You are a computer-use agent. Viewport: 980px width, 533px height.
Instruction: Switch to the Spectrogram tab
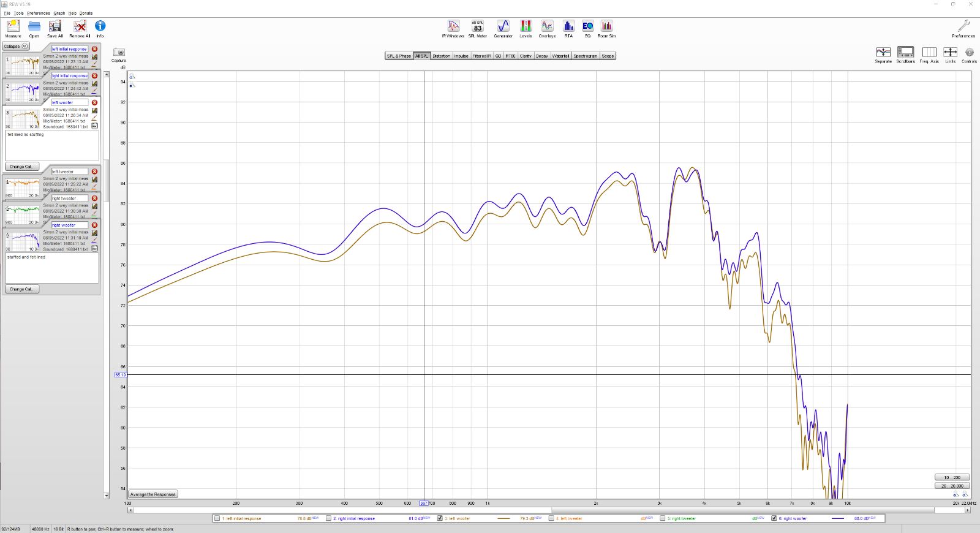click(x=586, y=56)
